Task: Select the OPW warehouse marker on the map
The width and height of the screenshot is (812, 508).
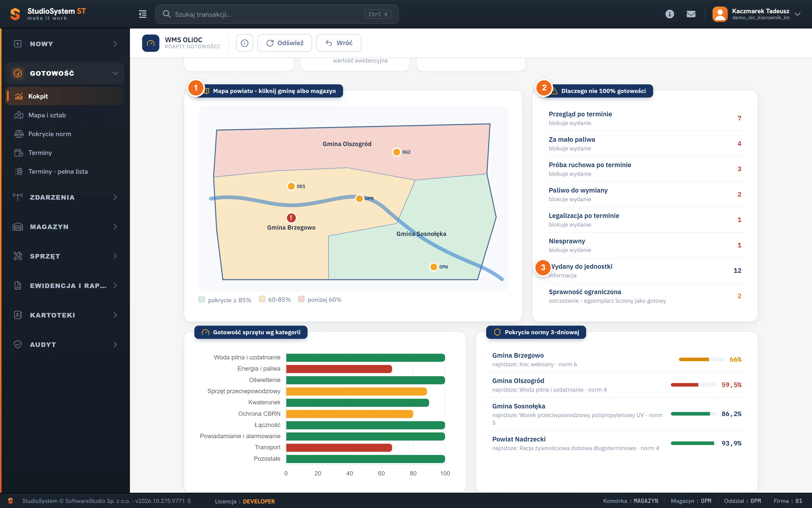Action: [433, 267]
